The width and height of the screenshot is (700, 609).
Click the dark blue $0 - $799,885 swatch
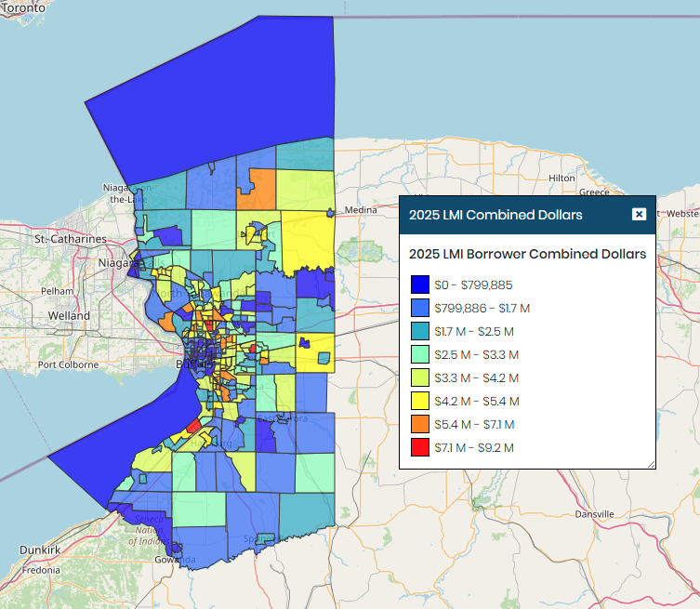[x=419, y=285]
